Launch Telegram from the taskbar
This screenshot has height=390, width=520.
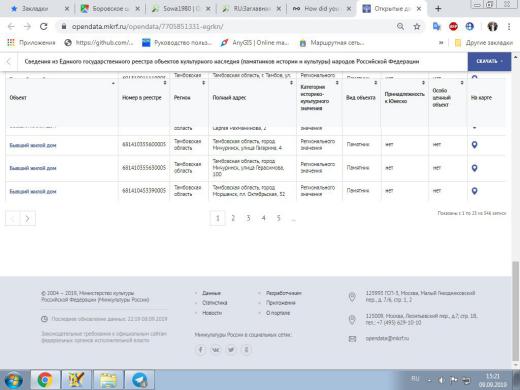pos(139,380)
